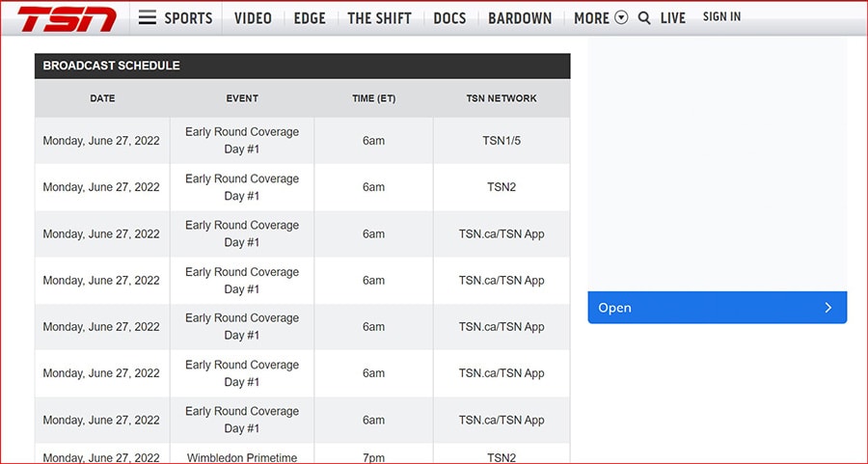This screenshot has width=868, height=464.
Task: Select THE SHIFT in the navigation bar
Action: point(379,18)
